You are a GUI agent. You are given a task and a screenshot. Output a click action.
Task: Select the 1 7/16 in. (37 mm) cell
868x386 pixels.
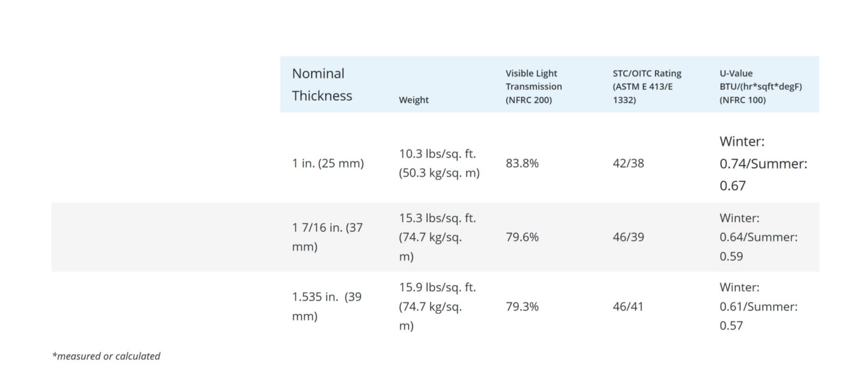(x=327, y=237)
